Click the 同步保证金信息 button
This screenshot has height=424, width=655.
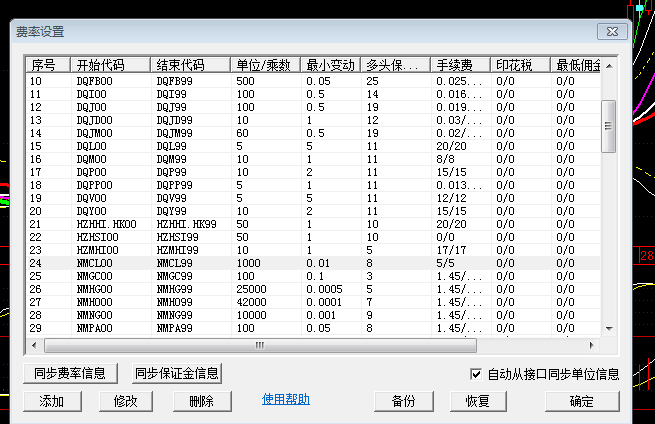pyautogui.click(x=177, y=373)
